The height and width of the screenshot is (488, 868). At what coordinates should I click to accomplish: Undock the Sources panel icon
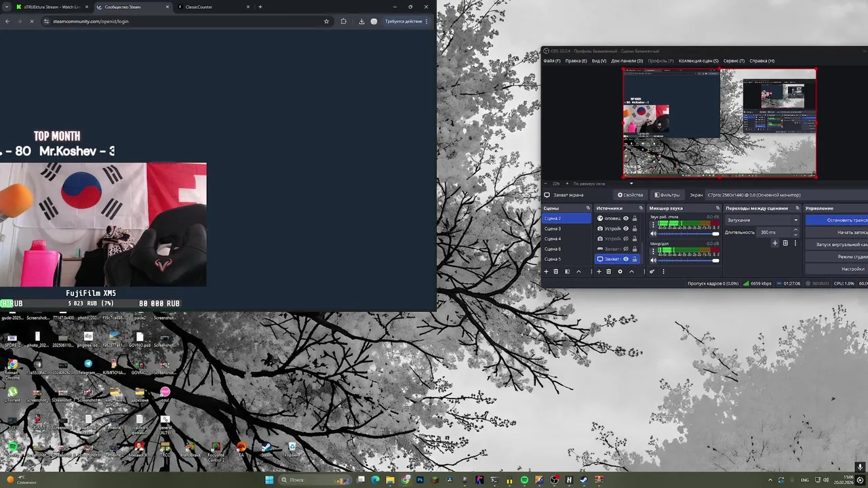point(641,208)
